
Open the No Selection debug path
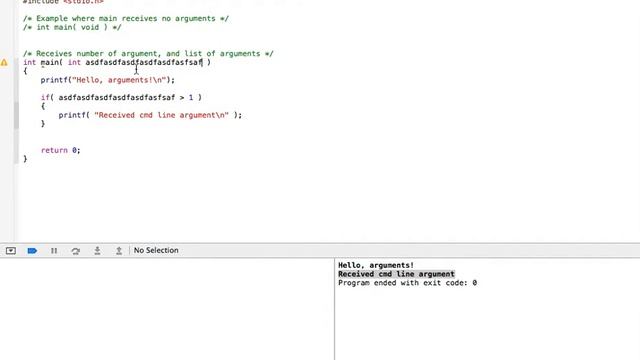(156, 250)
